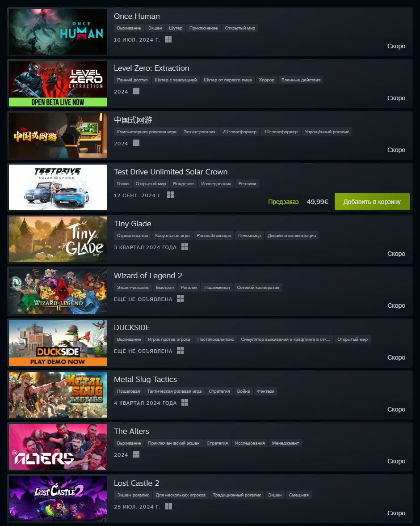Open the Tiny Glade capsule thumbnail
The image size is (420, 526).
point(58,239)
